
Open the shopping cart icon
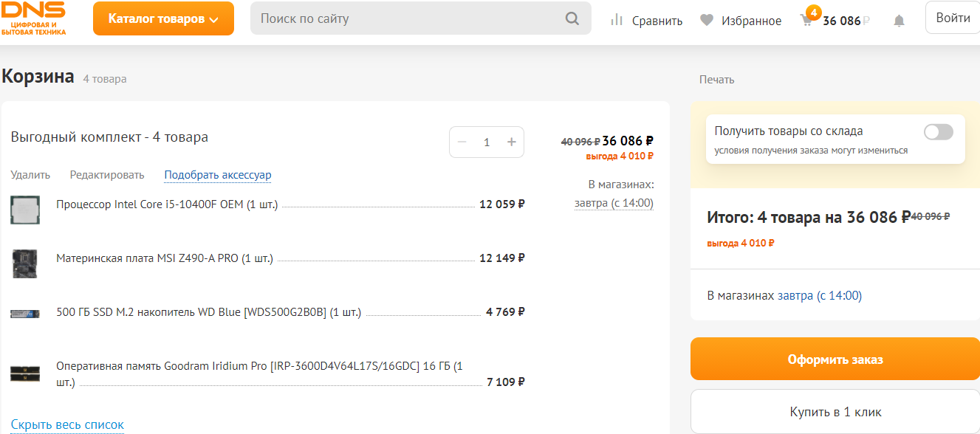[x=807, y=20]
